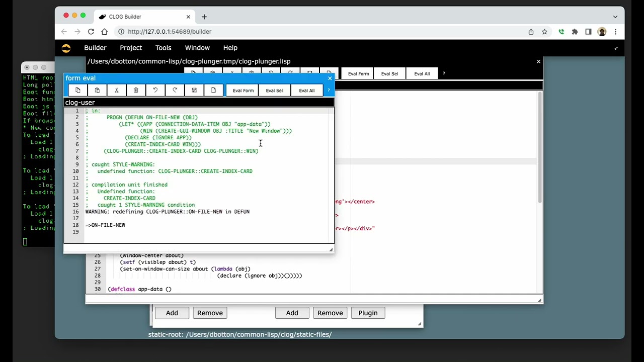Click the '(defclass app-data ()' code line
Screen dimensions: 644x362
point(139,289)
